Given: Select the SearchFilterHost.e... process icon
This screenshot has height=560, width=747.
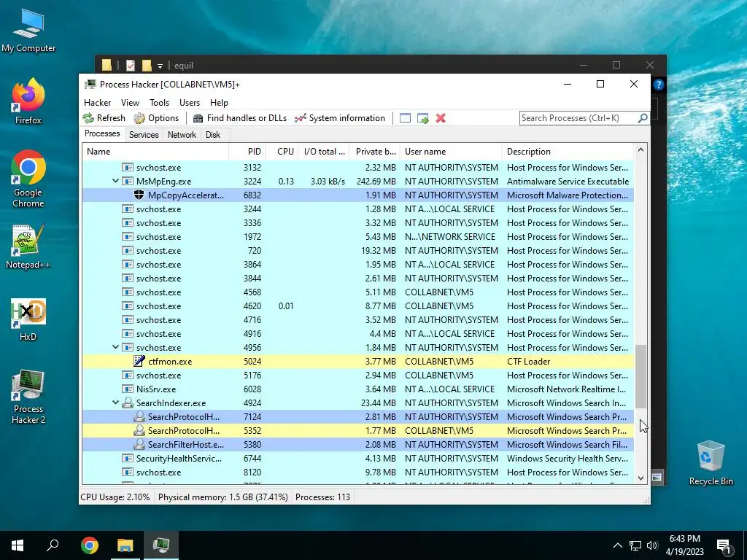Looking at the screenshot, I should click(139, 444).
